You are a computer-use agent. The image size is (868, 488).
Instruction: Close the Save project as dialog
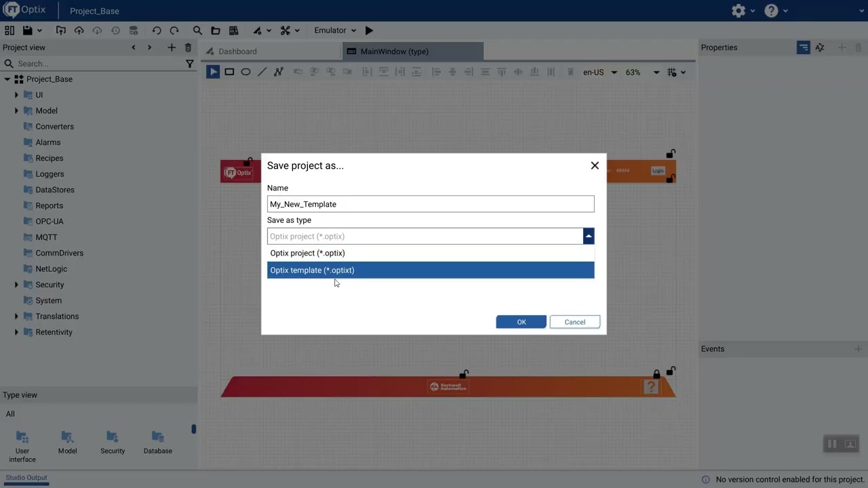click(595, 165)
